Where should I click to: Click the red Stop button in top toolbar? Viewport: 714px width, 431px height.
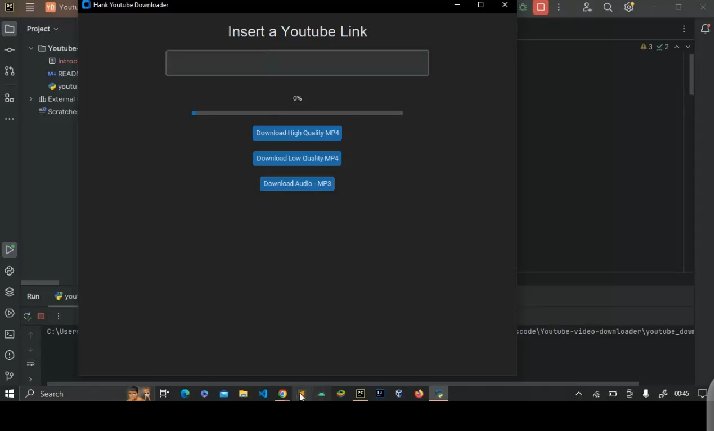[541, 7]
